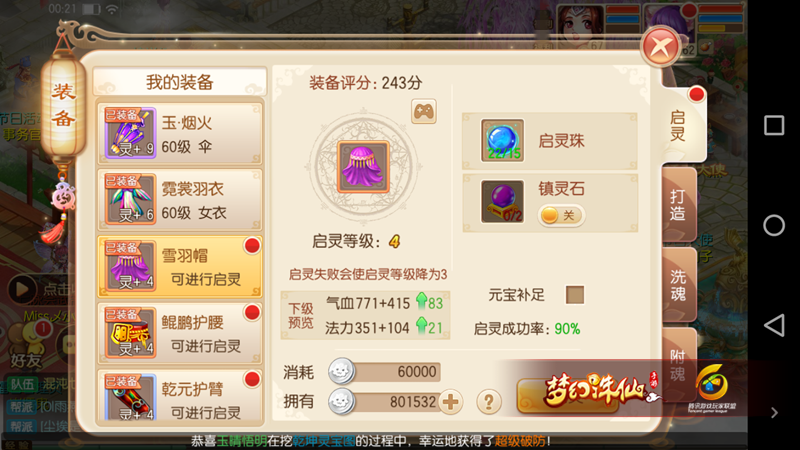Open the 洗魂 tab
The image size is (800, 450).
click(x=679, y=285)
